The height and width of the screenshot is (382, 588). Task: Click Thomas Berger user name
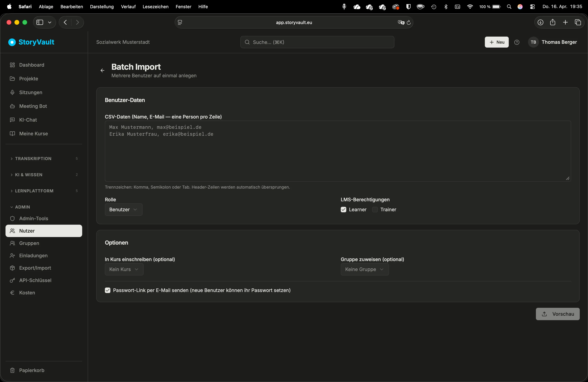[x=559, y=42]
